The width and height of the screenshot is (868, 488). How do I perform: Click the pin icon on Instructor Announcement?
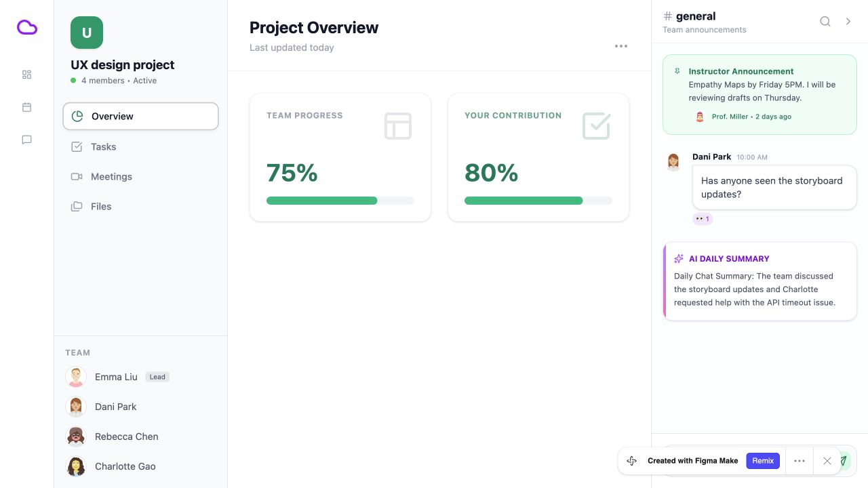click(x=677, y=71)
